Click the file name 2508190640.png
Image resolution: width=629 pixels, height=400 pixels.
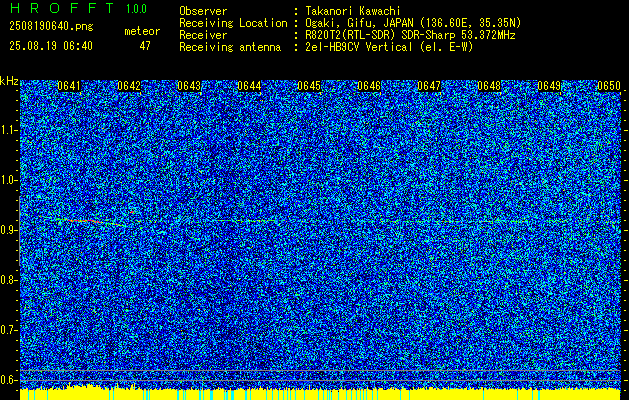[51, 27]
